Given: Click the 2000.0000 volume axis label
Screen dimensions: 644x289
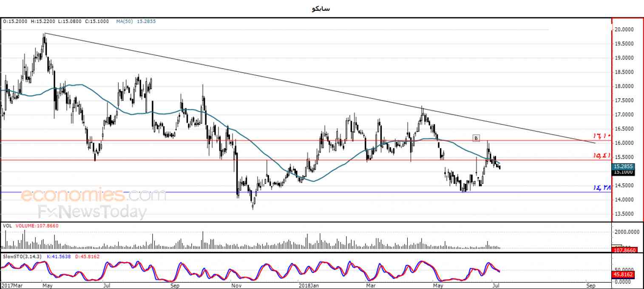Looking at the screenshot, I should [627, 232].
